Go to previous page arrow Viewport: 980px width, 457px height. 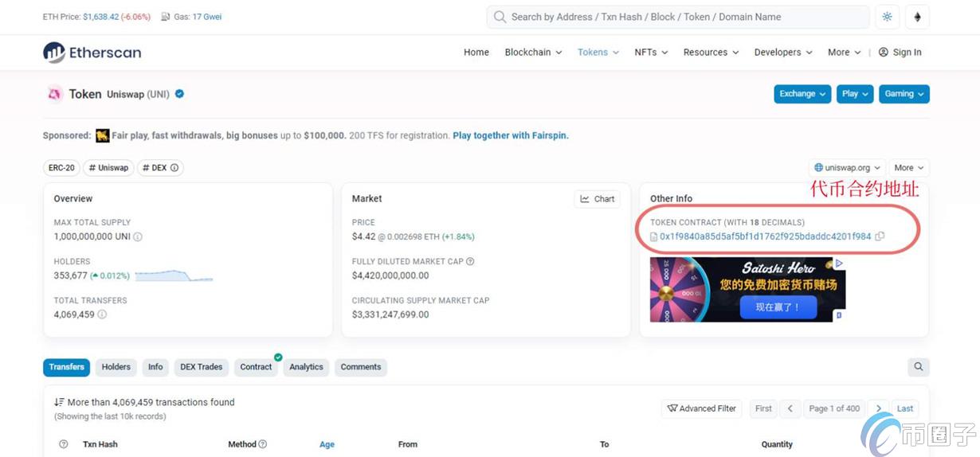tap(790, 408)
